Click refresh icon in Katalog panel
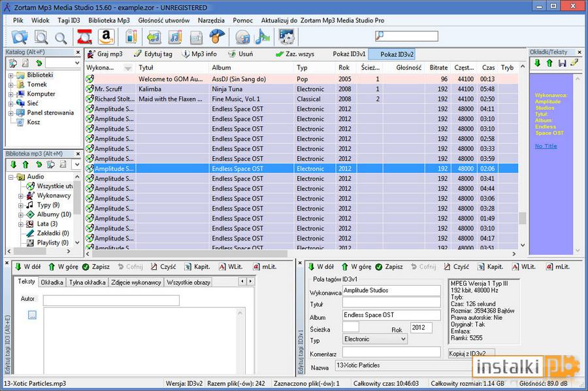Viewport: 588px width, 391px height. (39, 63)
